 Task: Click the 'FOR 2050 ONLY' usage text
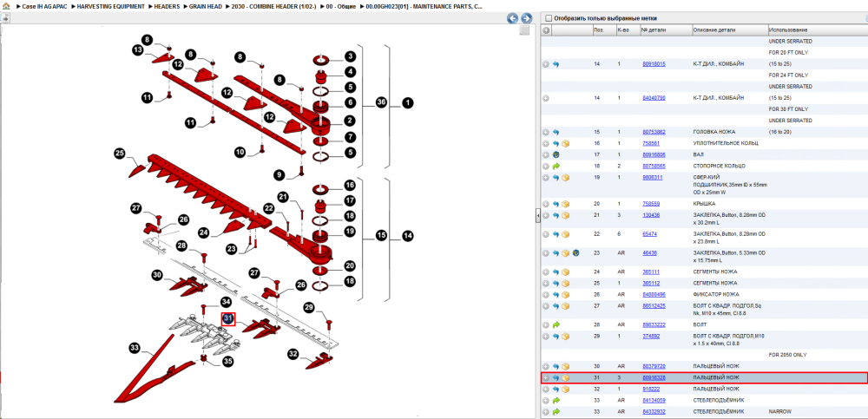click(x=788, y=355)
